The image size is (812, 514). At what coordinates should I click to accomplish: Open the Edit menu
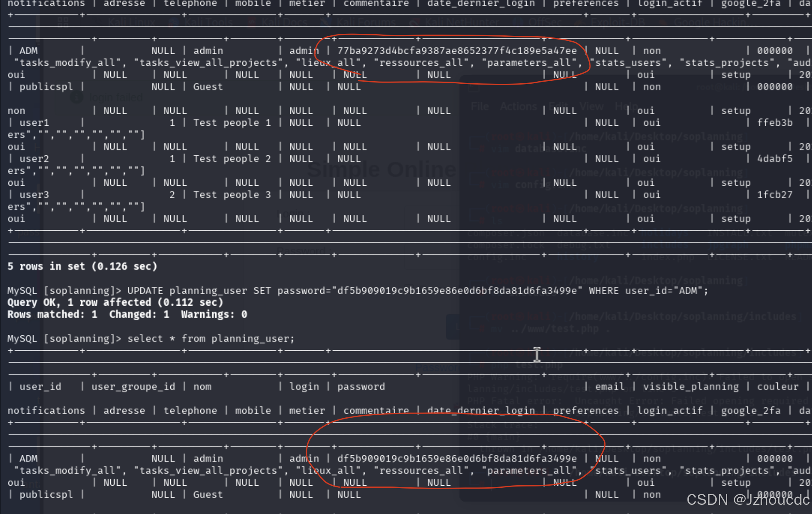(559, 106)
